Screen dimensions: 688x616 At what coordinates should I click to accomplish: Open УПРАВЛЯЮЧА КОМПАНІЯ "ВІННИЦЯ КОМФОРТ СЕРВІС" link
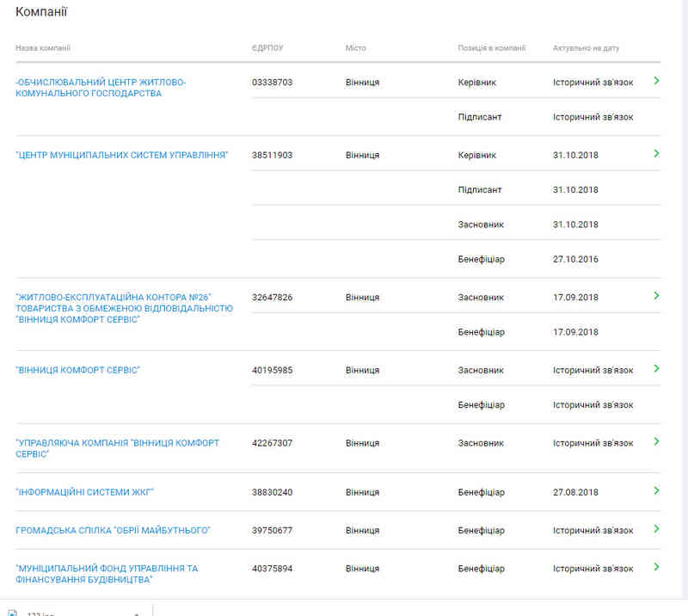tap(117, 448)
